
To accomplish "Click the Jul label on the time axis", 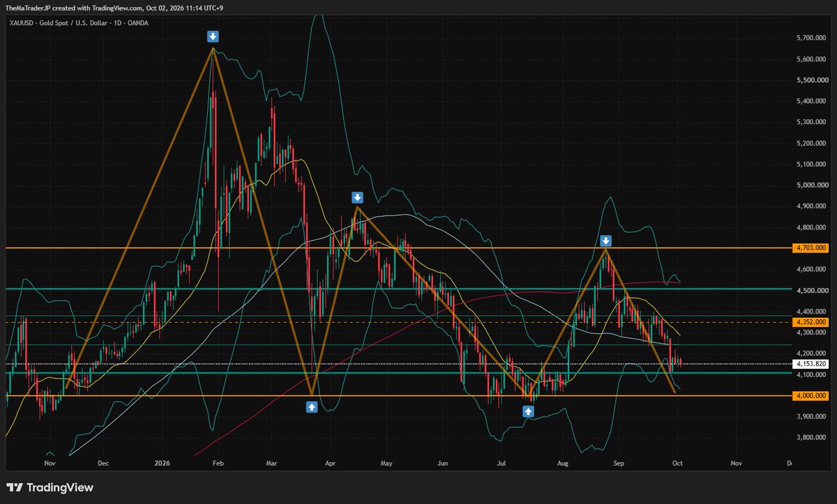I will tap(501, 462).
